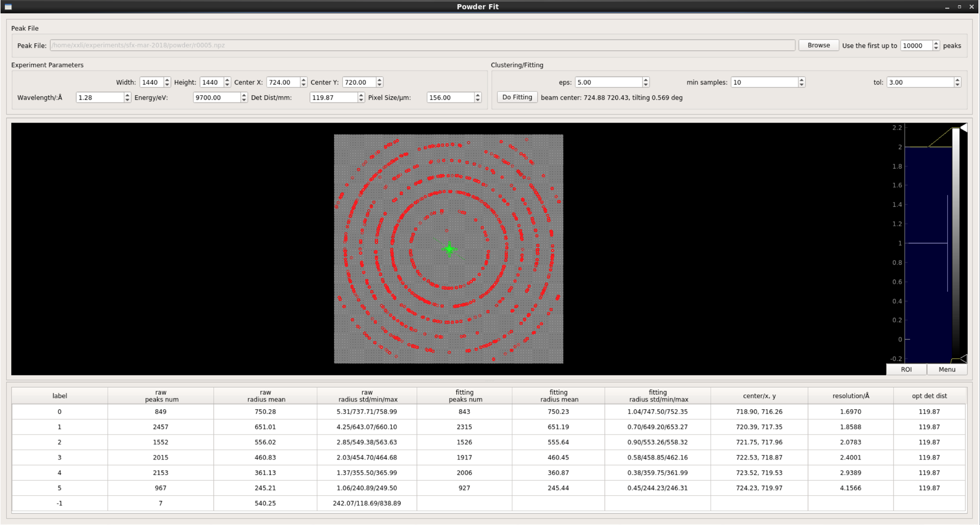Click the Det Dist spinbox stepper arrows
Screen dimensions: 980x525
click(362, 97)
